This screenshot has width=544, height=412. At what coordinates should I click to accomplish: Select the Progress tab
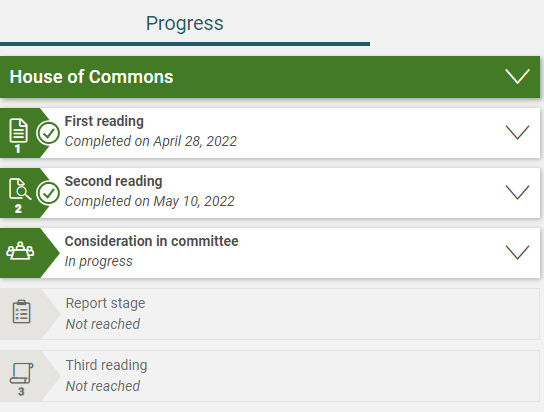[185, 24]
